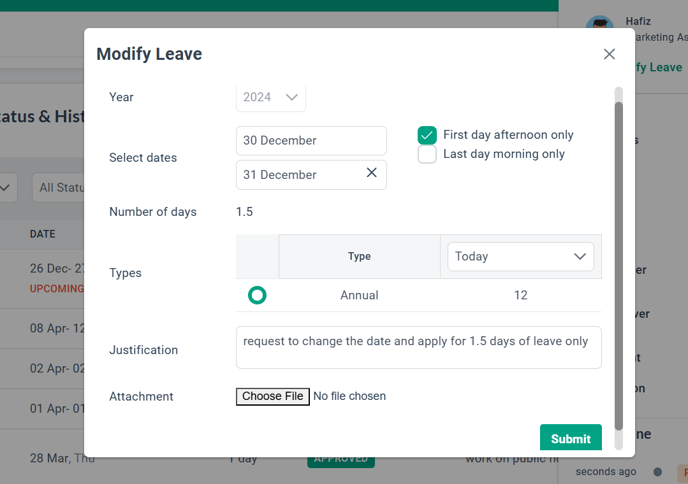Select the Annual leave type radio
Screen dimensions: 688x484
(x=257, y=295)
